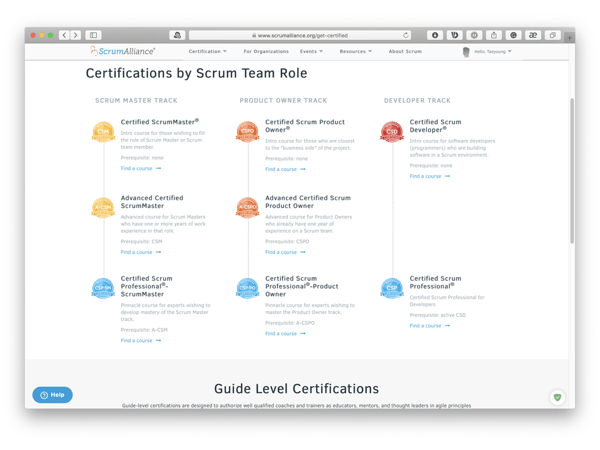This screenshot has height=450, width=600.
Task: Open the Hello user account menu
Action: coord(488,51)
